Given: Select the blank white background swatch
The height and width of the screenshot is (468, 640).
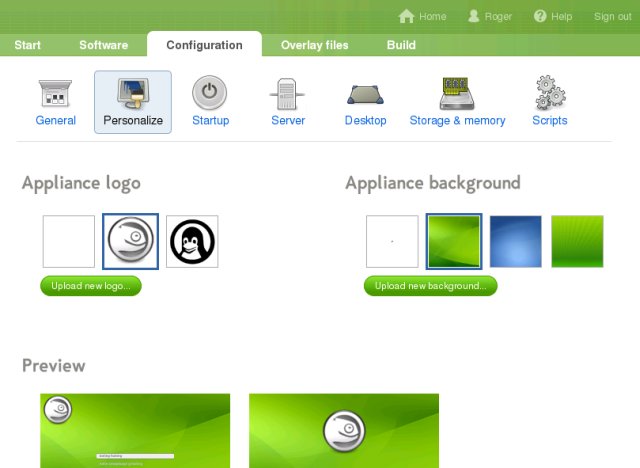Looking at the screenshot, I should 392,242.
